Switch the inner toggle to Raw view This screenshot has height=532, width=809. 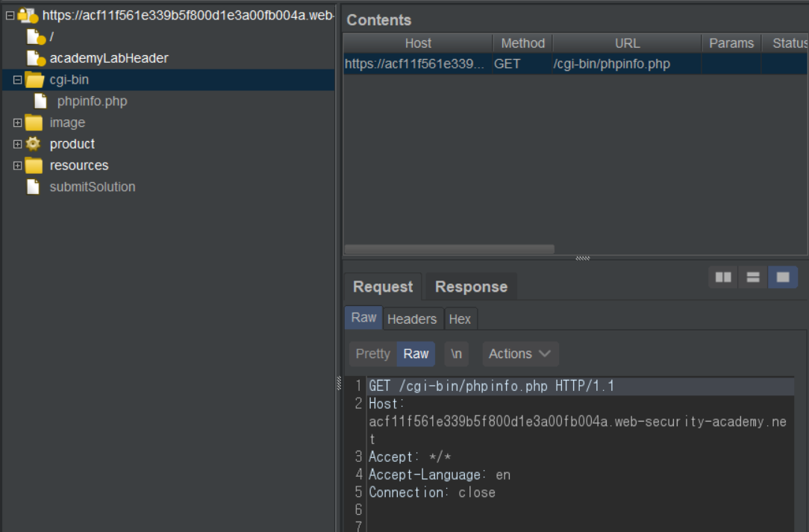point(416,354)
